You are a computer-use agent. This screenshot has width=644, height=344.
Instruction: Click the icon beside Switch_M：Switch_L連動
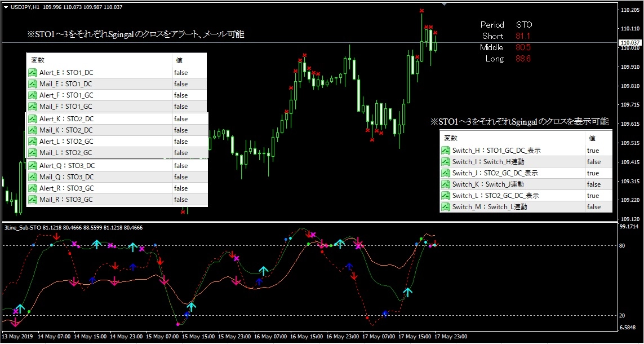446,207
